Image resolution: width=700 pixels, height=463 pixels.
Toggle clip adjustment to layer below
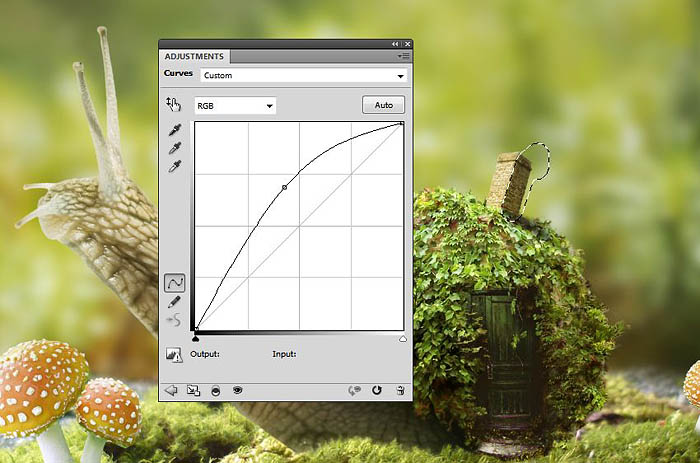tap(215, 391)
